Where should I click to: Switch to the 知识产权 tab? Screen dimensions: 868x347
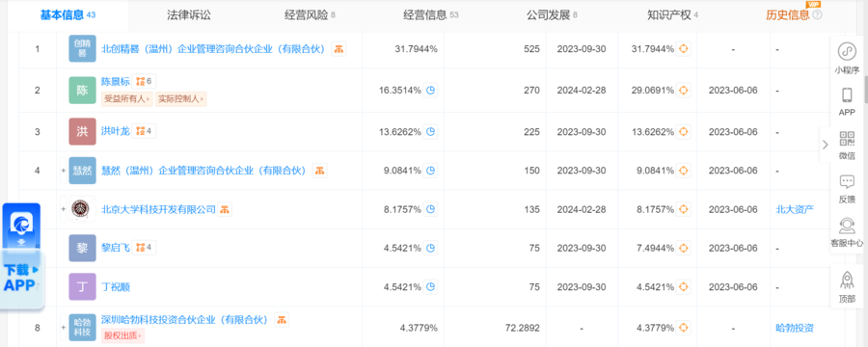pos(672,15)
